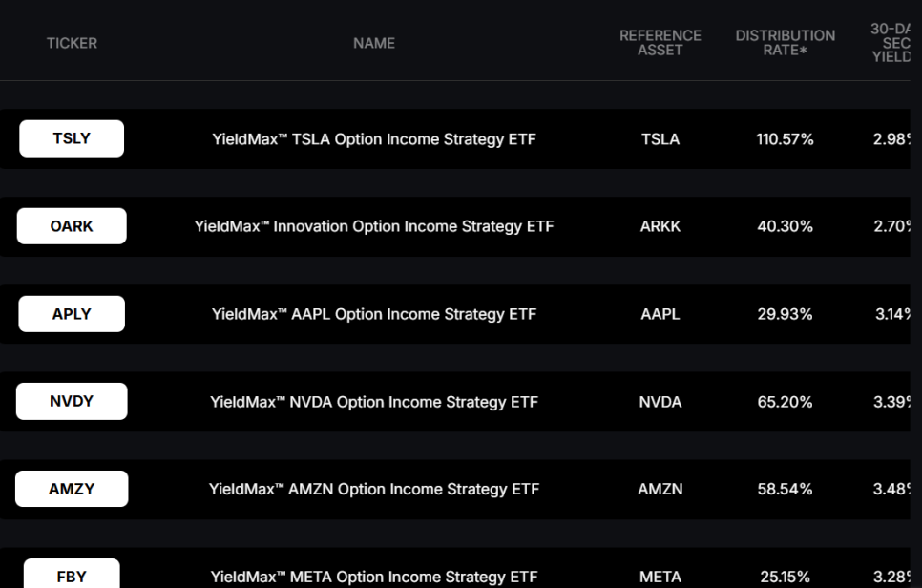The width and height of the screenshot is (922, 588).
Task: Open the OARK ticker button
Action: click(x=72, y=226)
